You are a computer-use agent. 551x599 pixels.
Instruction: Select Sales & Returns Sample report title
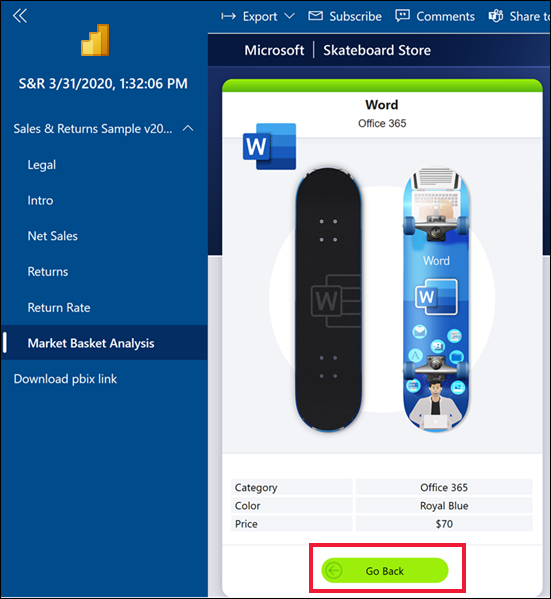[93, 129]
